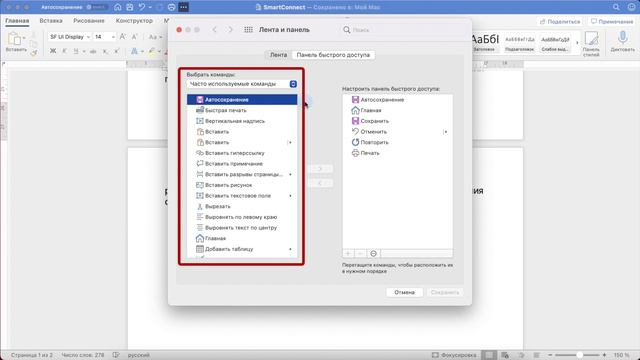Open the undo history dropdown arrow
This screenshot has height=360, width=640.
(150, 7)
